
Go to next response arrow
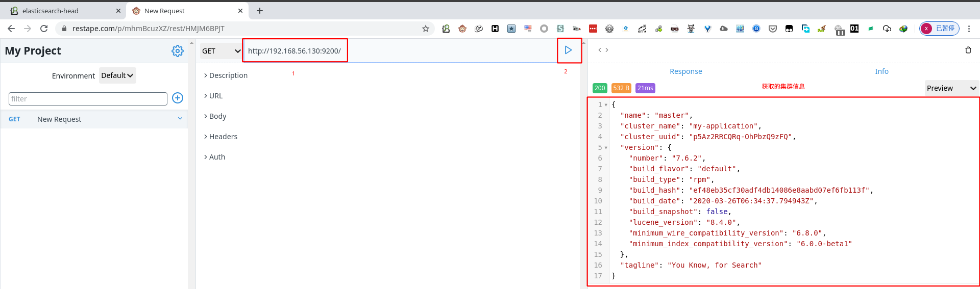(x=606, y=50)
